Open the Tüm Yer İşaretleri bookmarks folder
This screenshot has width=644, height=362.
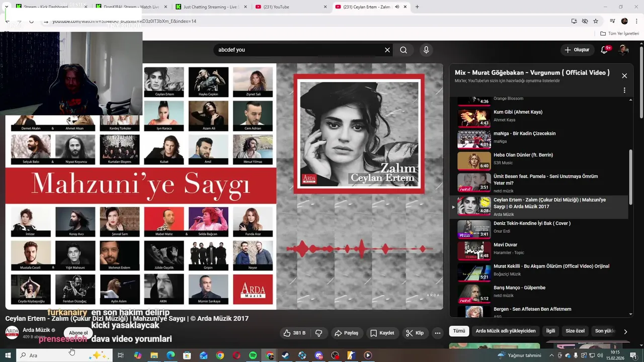620,34
